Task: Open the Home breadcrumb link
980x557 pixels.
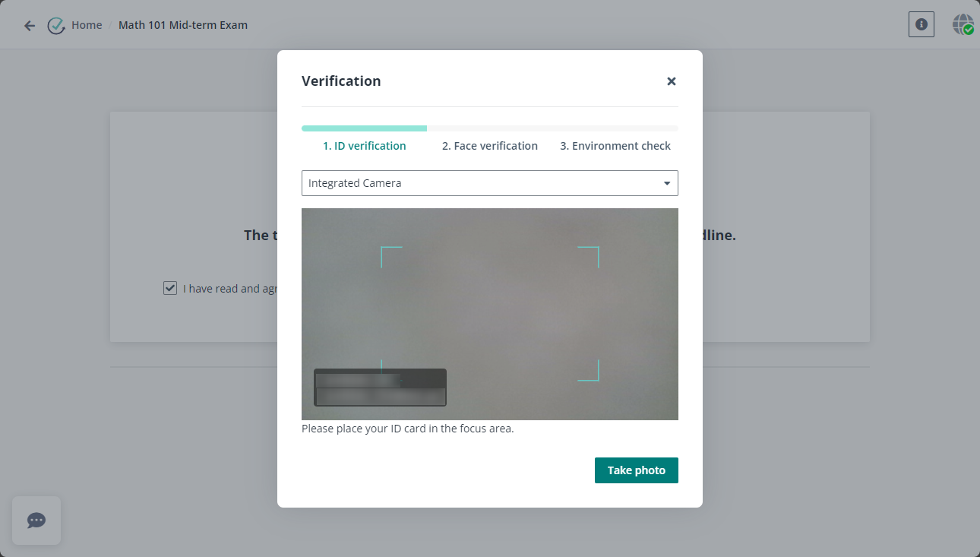Action: coord(86,24)
